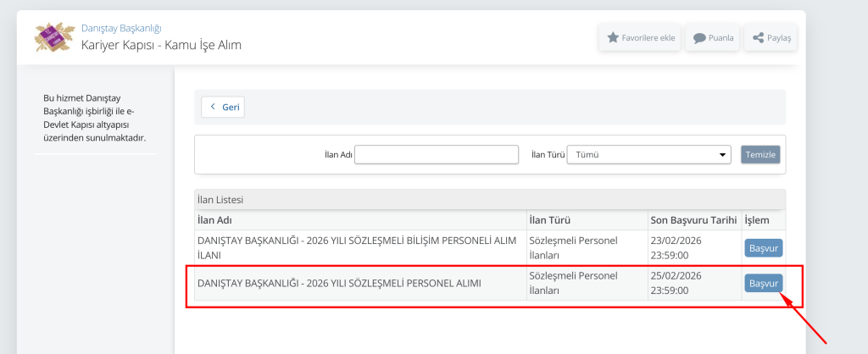Open the İlan Türü Tümü dropdown

click(648, 154)
